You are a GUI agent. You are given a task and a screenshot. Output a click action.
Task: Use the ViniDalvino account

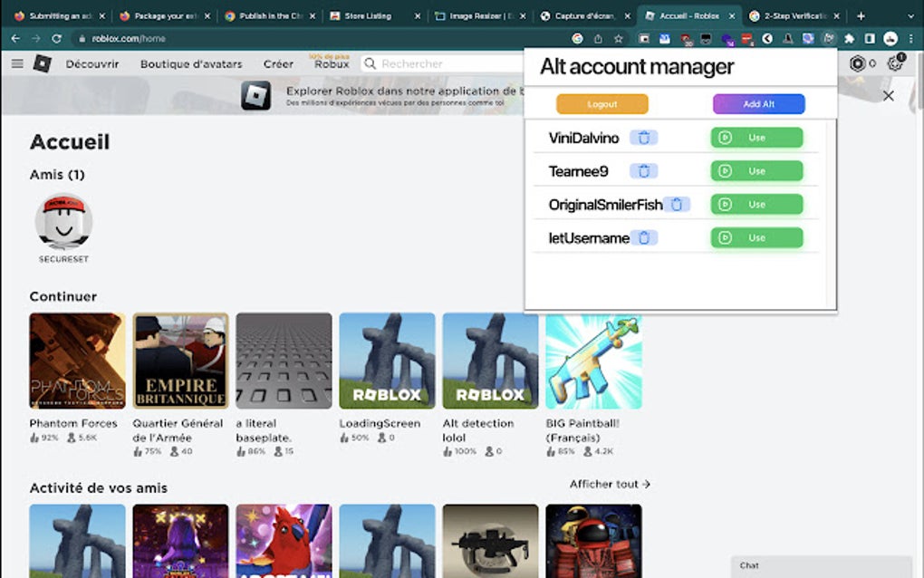coord(756,137)
